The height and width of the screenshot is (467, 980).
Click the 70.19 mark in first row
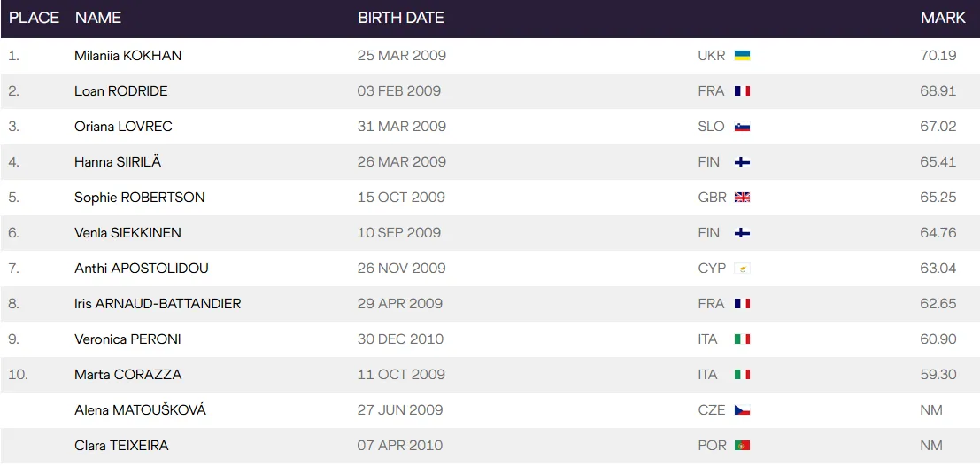pyautogui.click(x=938, y=55)
